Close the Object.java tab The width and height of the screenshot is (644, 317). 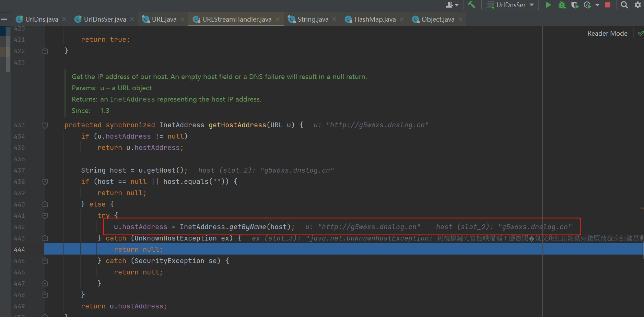pyautogui.click(x=460, y=20)
